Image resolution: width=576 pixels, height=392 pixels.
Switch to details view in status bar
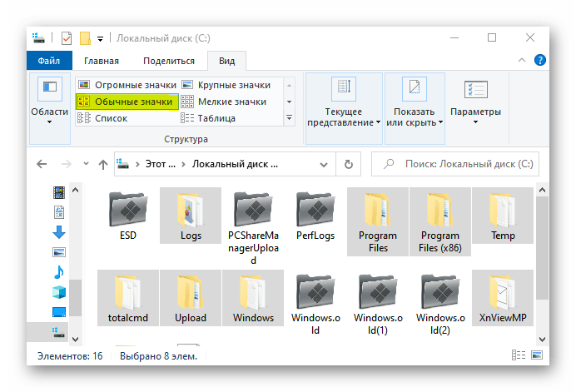[x=519, y=355]
